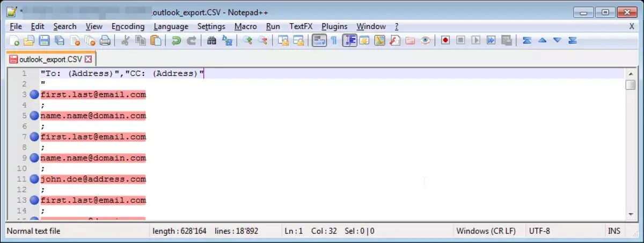
Task: Open the Replace dialog icon
Action: (227, 40)
